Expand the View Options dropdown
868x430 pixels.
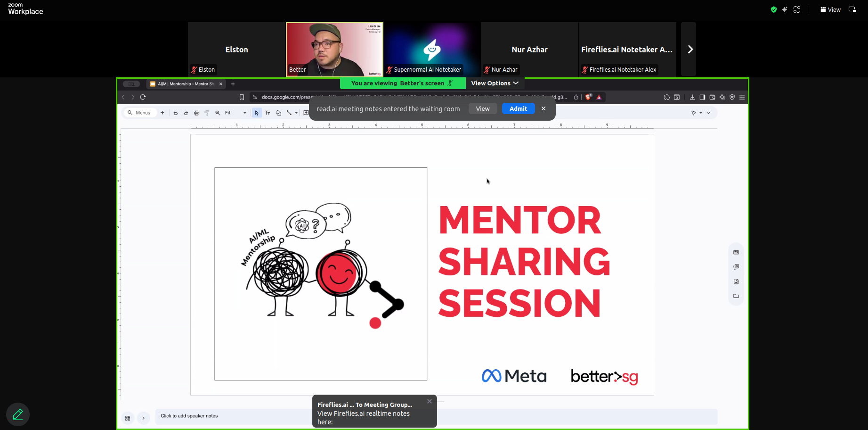[495, 83]
